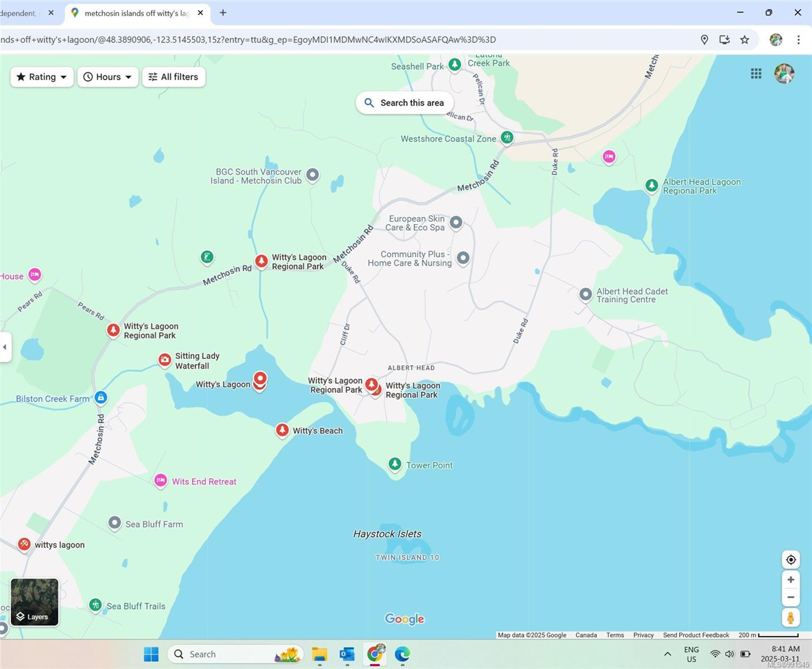The height and width of the screenshot is (669, 812).
Task: Open Microsoft Edge from the taskbar
Action: (x=402, y=654)
